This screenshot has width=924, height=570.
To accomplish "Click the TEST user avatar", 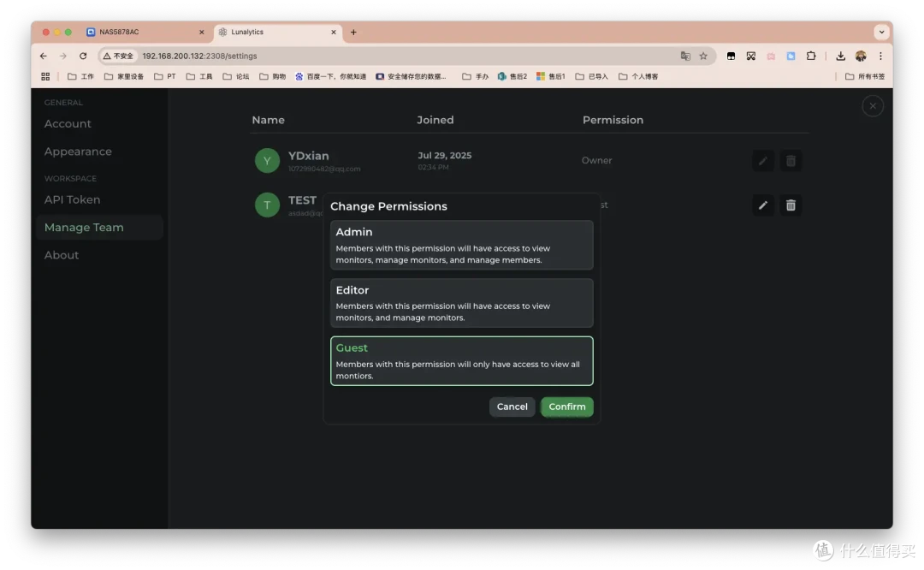I will pos(267,205).
